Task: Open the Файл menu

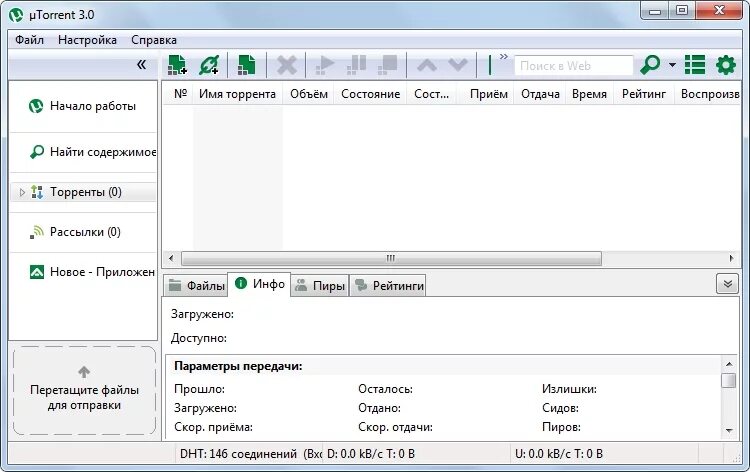Action: click(x=29, y=40)
